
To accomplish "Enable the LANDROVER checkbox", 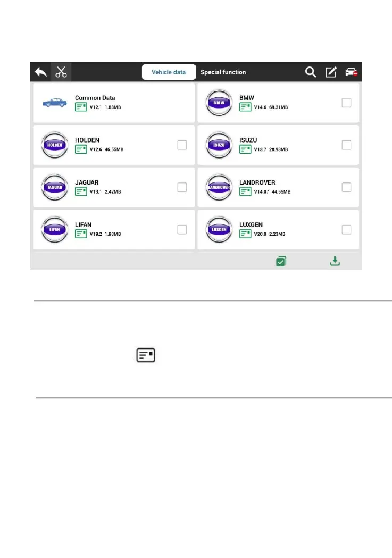I will coord(346,187).
